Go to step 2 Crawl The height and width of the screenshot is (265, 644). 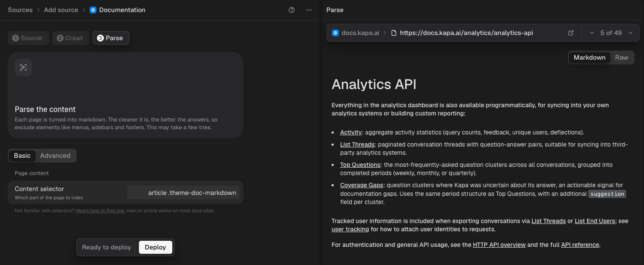(x=71, y=38)
